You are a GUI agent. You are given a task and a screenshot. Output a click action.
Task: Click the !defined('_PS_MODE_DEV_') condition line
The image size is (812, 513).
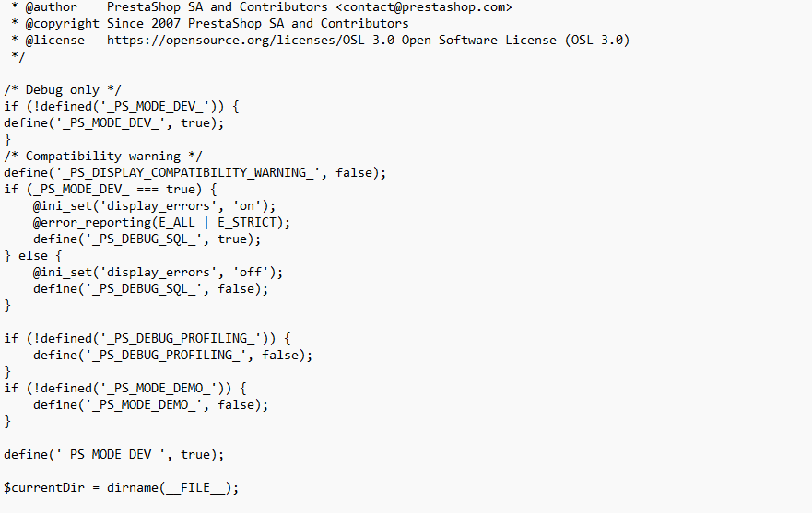coord(121,107)
